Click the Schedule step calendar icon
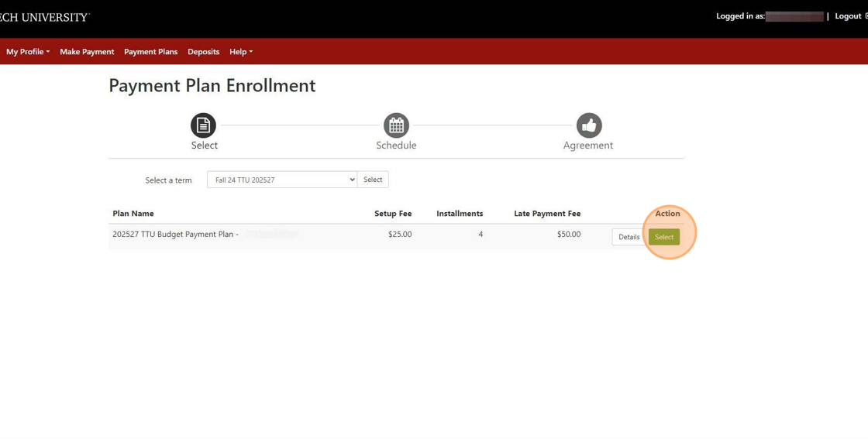 396,125
